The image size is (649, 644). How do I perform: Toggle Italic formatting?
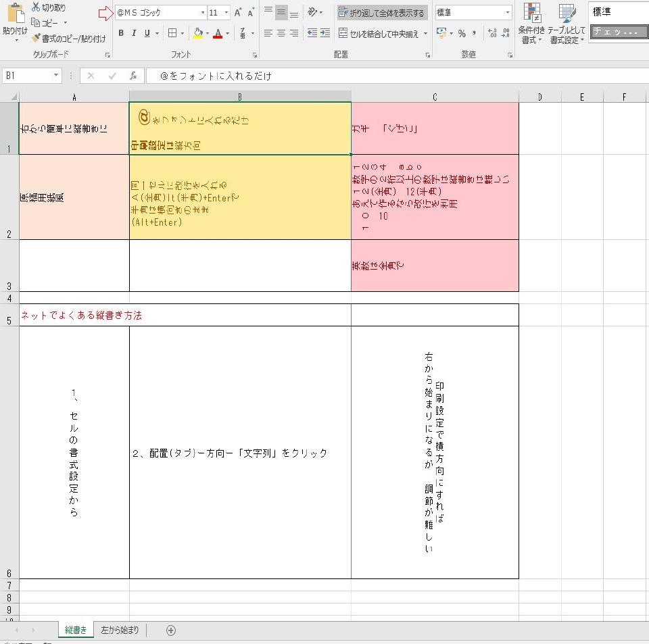point(134,33)
